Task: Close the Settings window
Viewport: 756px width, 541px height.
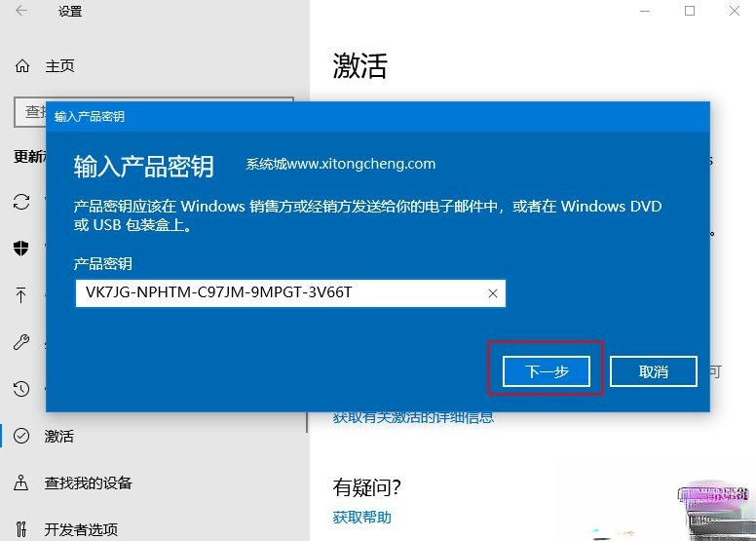Action: [735, 11]
